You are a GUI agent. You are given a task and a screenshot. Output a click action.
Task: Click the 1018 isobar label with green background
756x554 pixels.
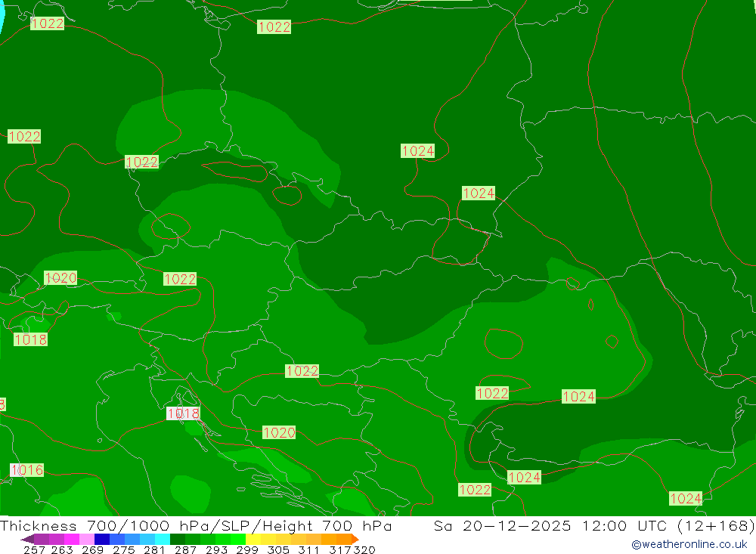30,340
